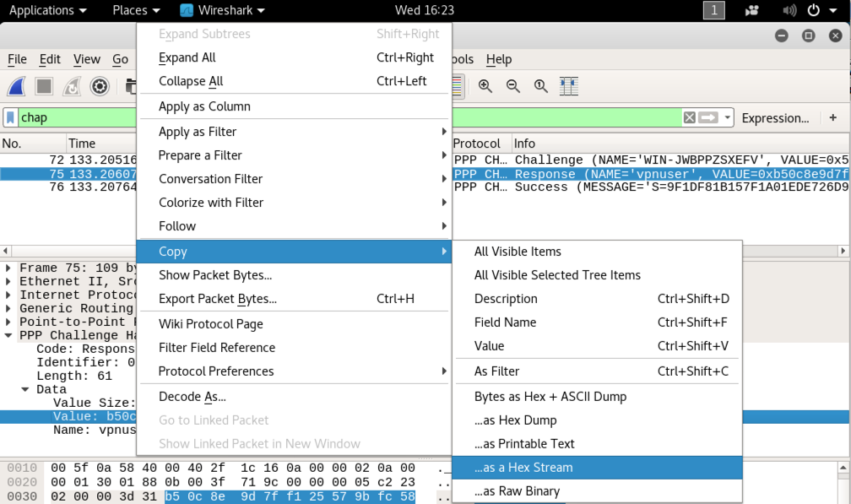
Task: Open the Help menu
Action: click(499, 59)
